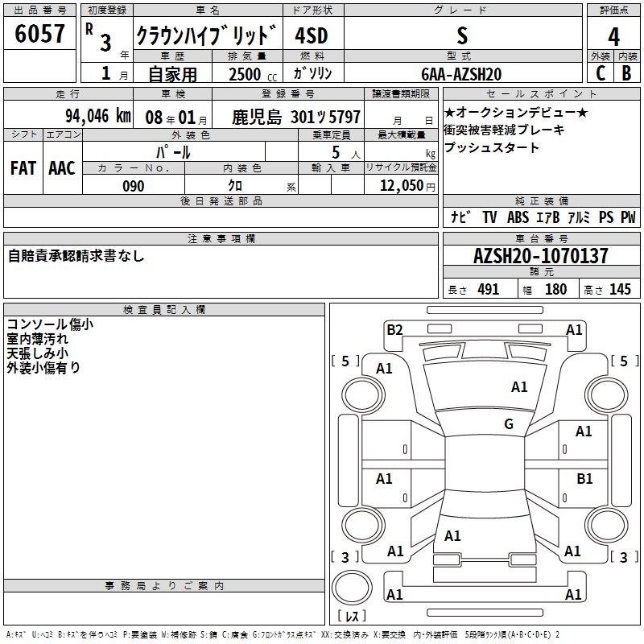Image resolution: width=644 pixels, height=644 pixels.
Task: Click the ABS equipment label
Action: (x=518, y=217)
